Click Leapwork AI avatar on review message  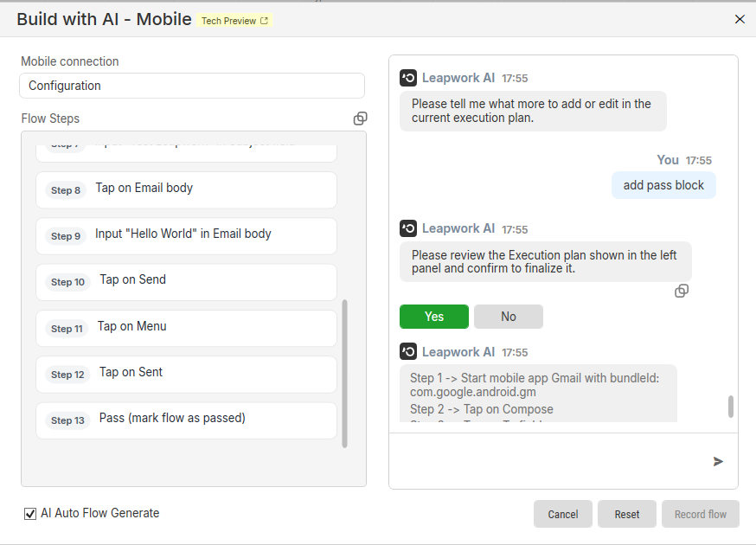point(408,228)
